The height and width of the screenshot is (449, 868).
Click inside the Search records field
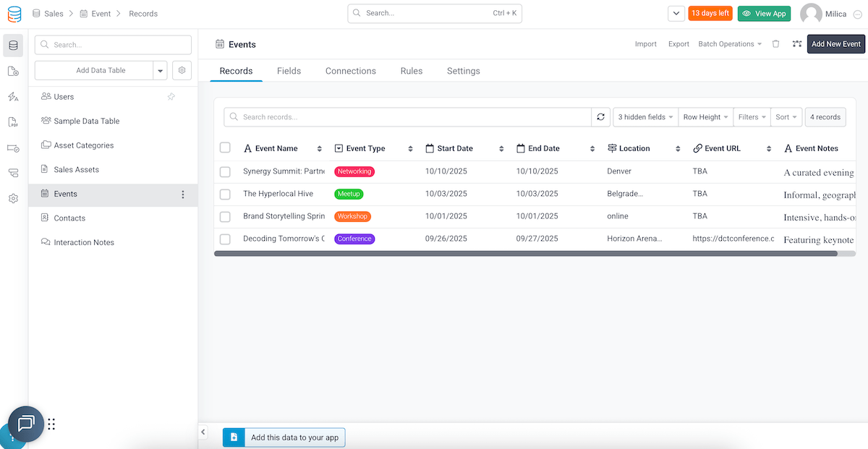[x=405, y=116]
